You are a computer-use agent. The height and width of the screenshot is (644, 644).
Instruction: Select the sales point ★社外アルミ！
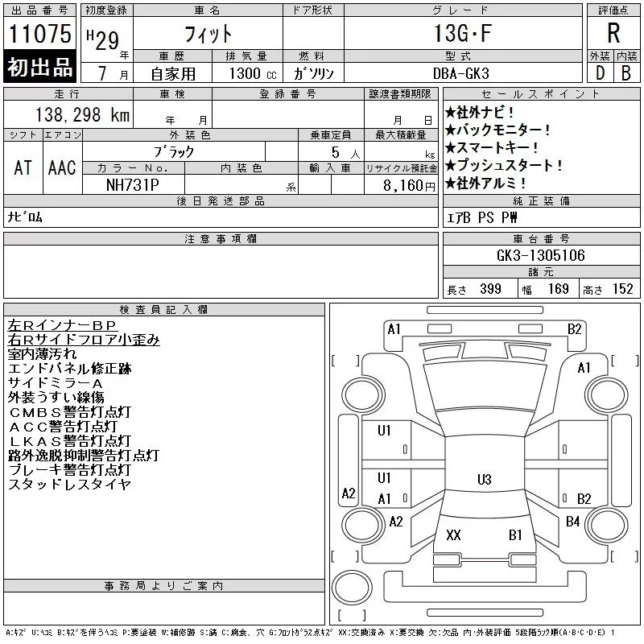coord(485,183)
